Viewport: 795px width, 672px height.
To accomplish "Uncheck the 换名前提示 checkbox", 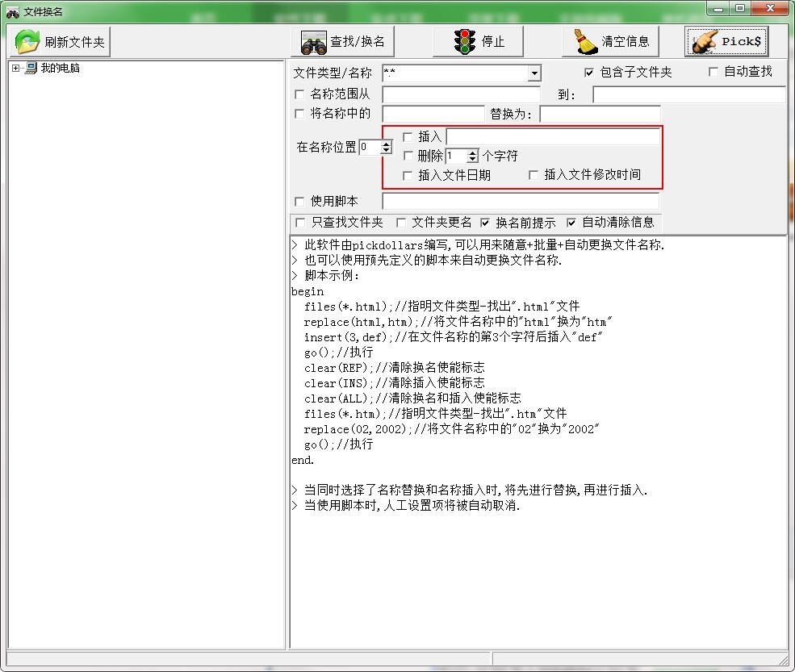I will [x=485, y=223].
